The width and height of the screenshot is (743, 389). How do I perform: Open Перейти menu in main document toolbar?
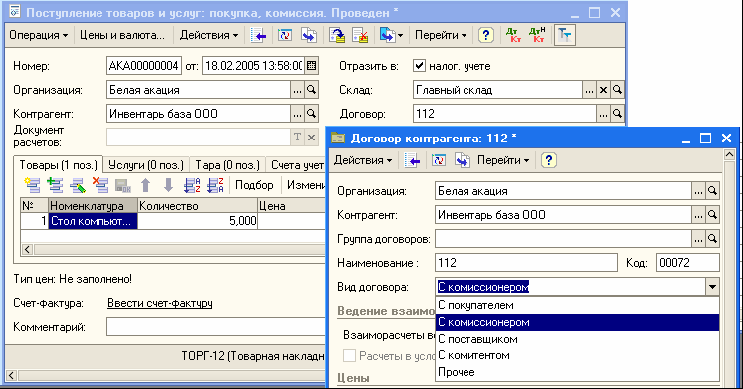tap(440, 35)
